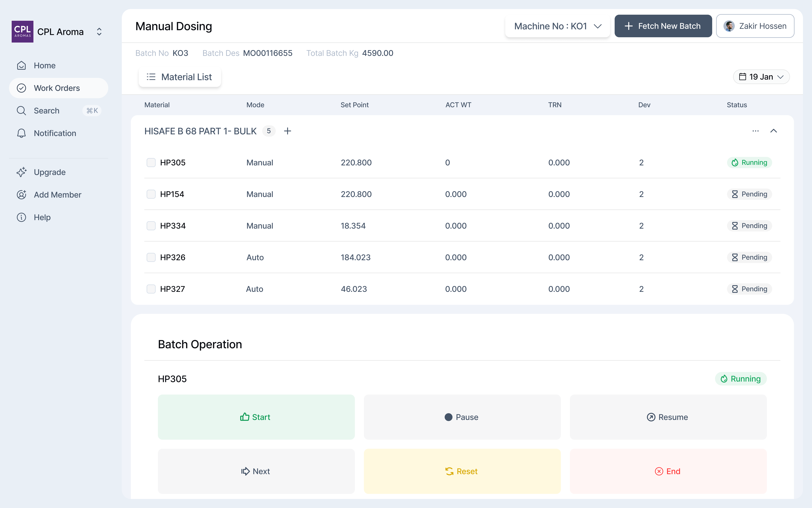Click the HP305 label in Batch Operation
Screen dimensions: 812x508
pos(172,379)
